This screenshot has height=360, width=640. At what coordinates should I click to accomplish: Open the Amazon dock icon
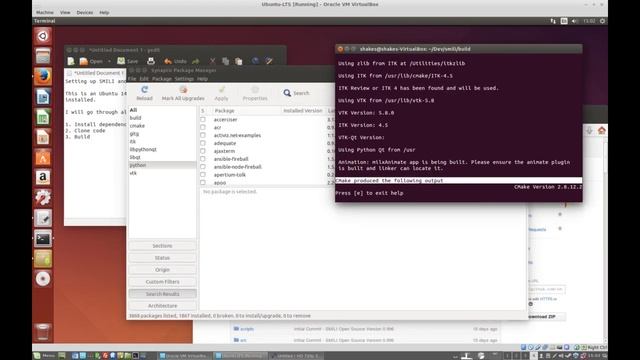[x=43, y=178]
